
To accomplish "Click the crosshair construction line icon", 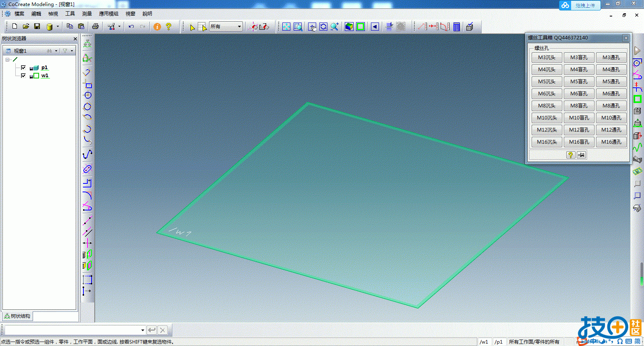I will (87, 243).
